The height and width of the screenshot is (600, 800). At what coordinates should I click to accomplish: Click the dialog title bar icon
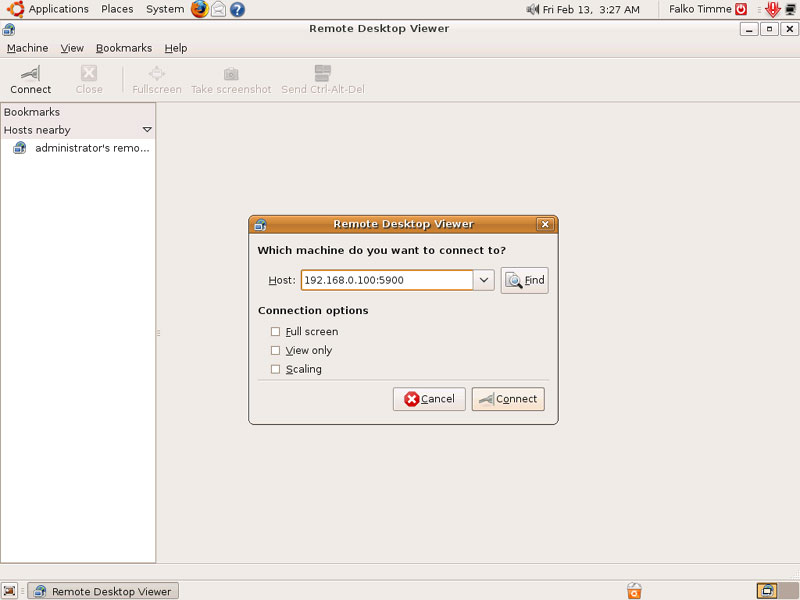pos(261,224)
